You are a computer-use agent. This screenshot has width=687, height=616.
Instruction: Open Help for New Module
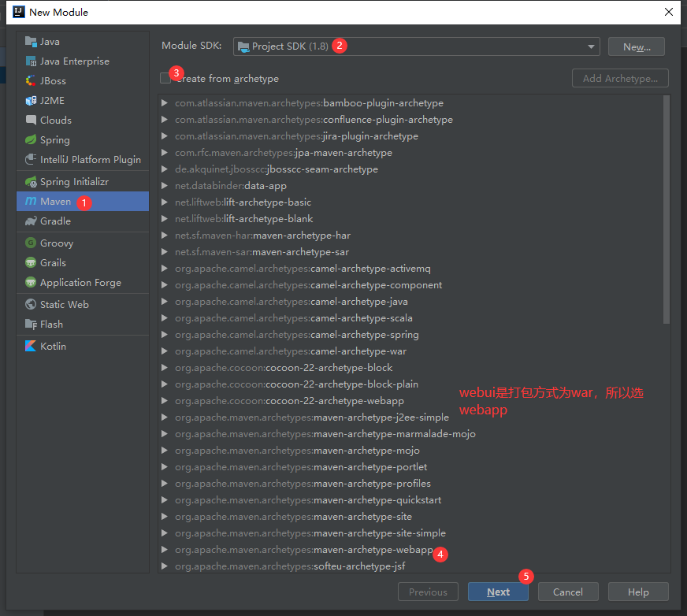[x=638, y=592]
